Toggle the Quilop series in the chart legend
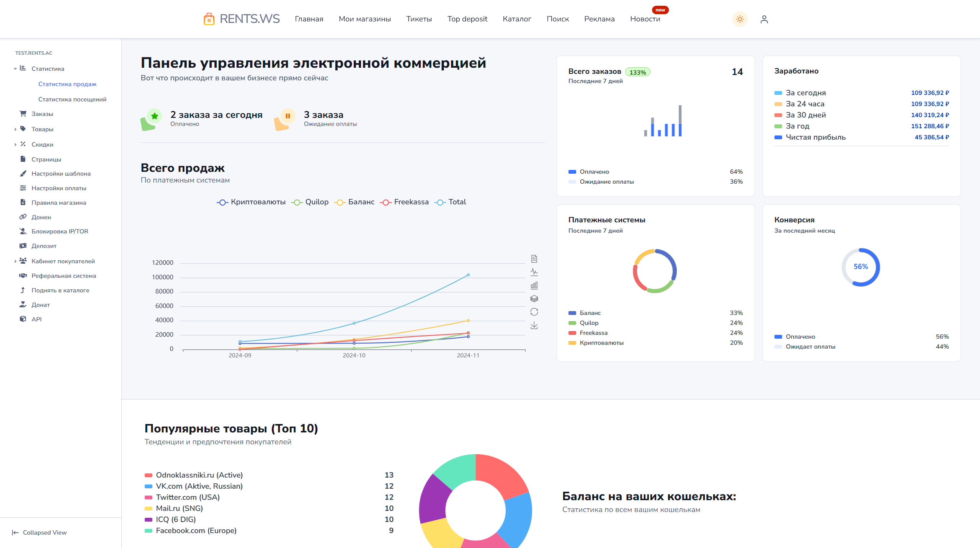Viewport: 980px width, 548px height. click(x=310, y=202)
